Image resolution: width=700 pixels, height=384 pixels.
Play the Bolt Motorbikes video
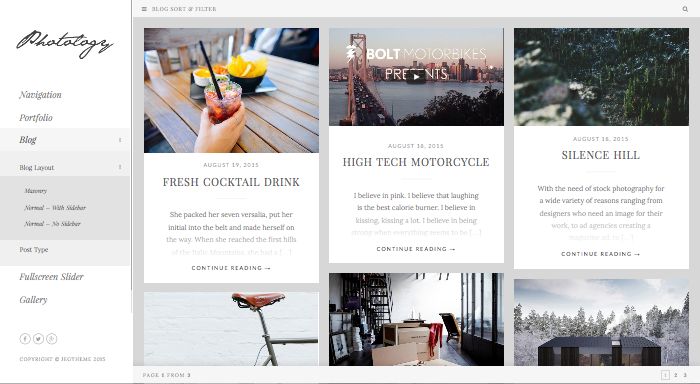[416, 77]
